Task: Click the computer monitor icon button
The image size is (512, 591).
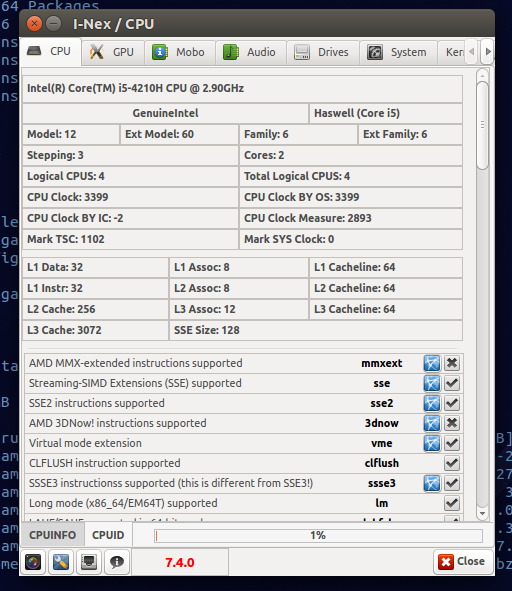Action: pyautogui.click(x=89, y=562)
